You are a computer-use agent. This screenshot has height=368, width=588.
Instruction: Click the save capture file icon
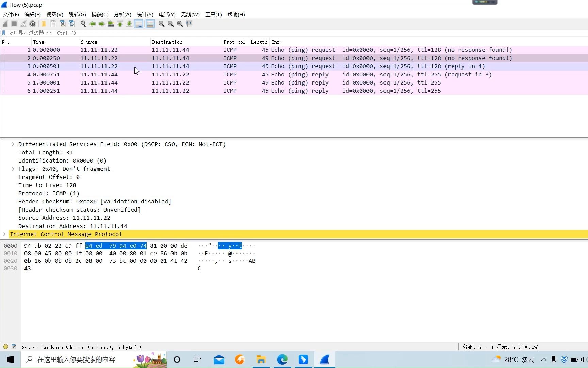click(x=53, y=24)
